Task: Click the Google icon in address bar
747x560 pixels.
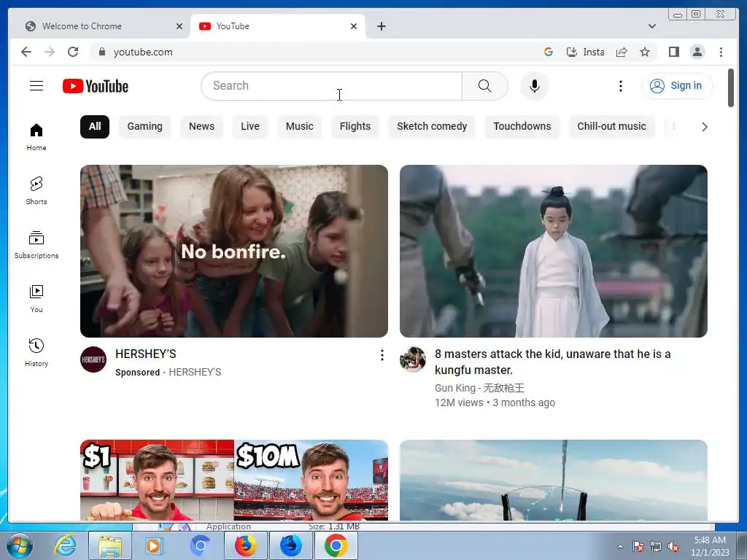Action: pos(549,52)
